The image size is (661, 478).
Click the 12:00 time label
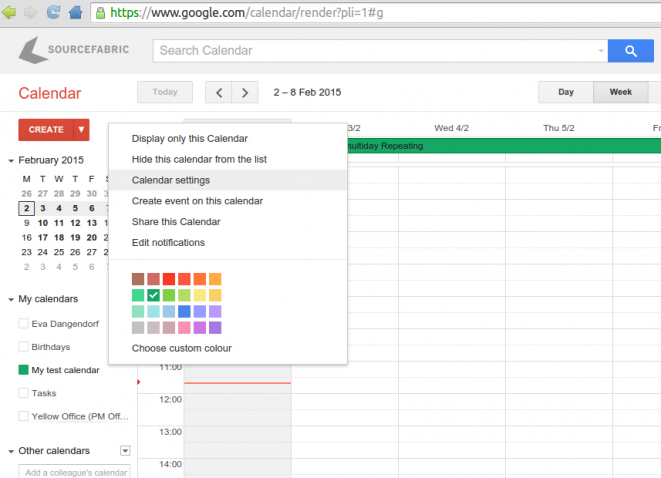170,399
